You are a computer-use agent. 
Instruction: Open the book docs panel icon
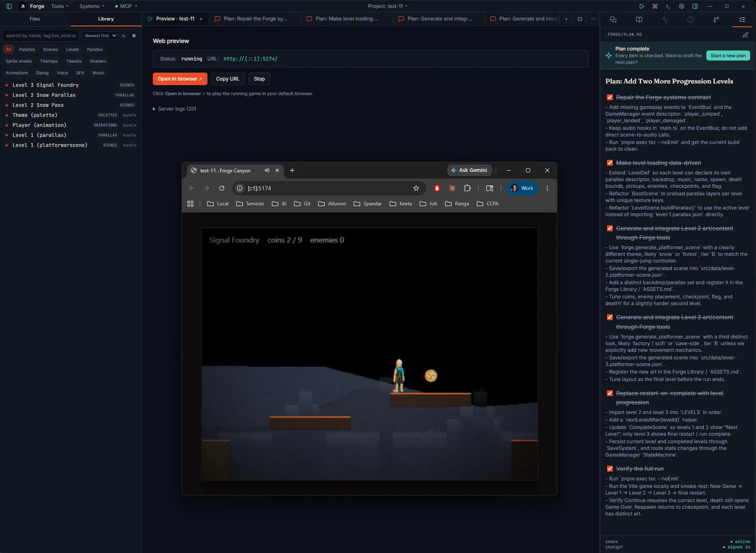(x=639, y=20)
